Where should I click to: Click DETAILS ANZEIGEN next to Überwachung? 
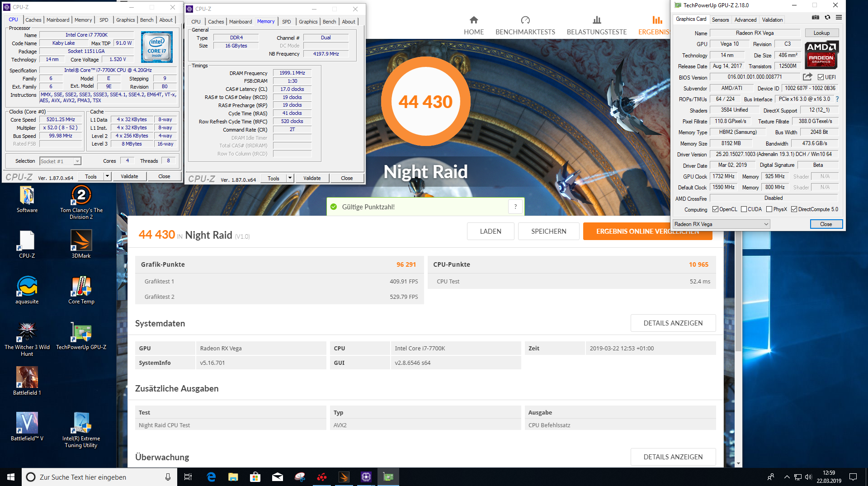point(673,457)
